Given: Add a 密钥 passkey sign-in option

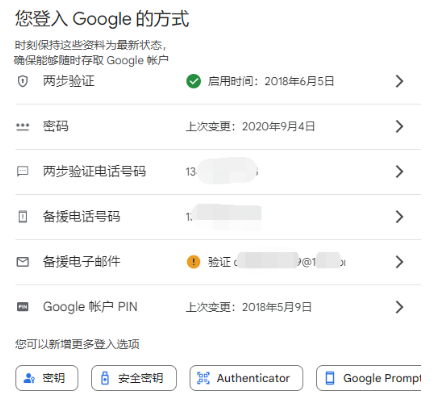Looking at the screenshot, I should (x=47, y=378).
